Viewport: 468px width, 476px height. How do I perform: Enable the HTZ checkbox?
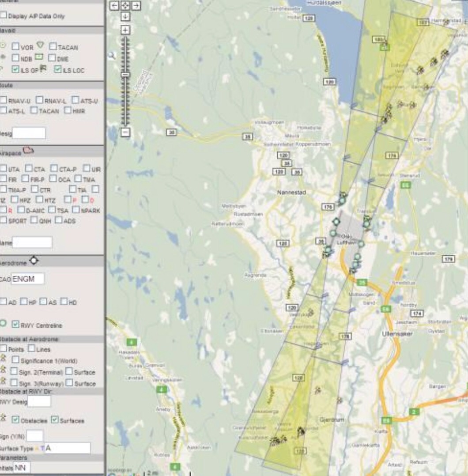pos(39,200)
